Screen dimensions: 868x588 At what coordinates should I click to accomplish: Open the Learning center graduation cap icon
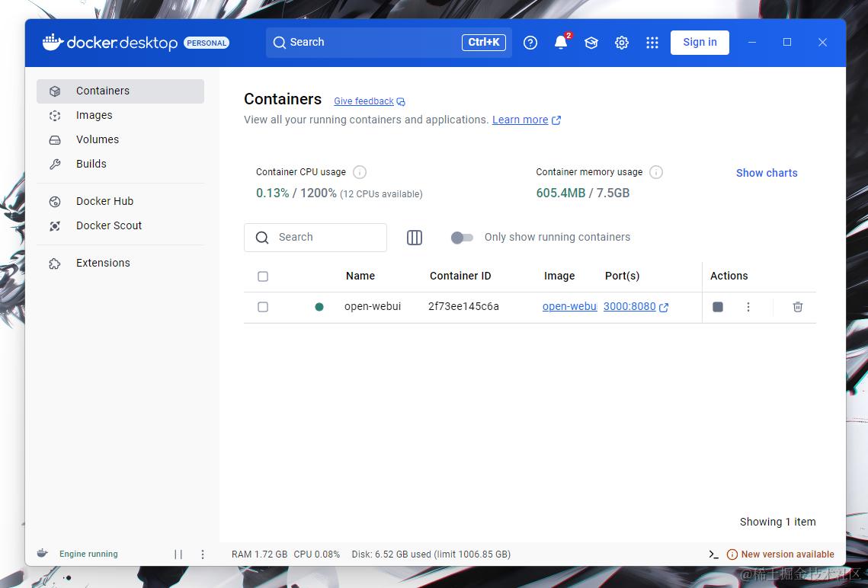(x=591, y=43)
